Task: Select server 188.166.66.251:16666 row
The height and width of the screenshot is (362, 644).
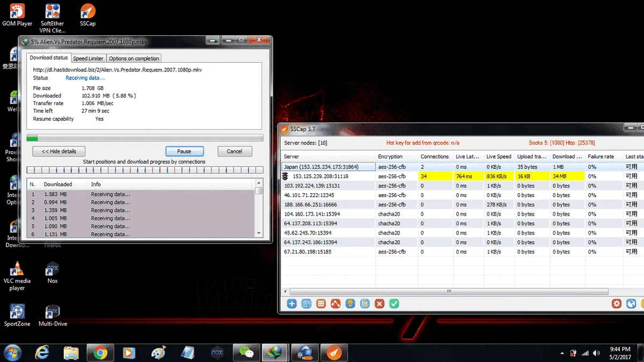Action: [462, 204]
